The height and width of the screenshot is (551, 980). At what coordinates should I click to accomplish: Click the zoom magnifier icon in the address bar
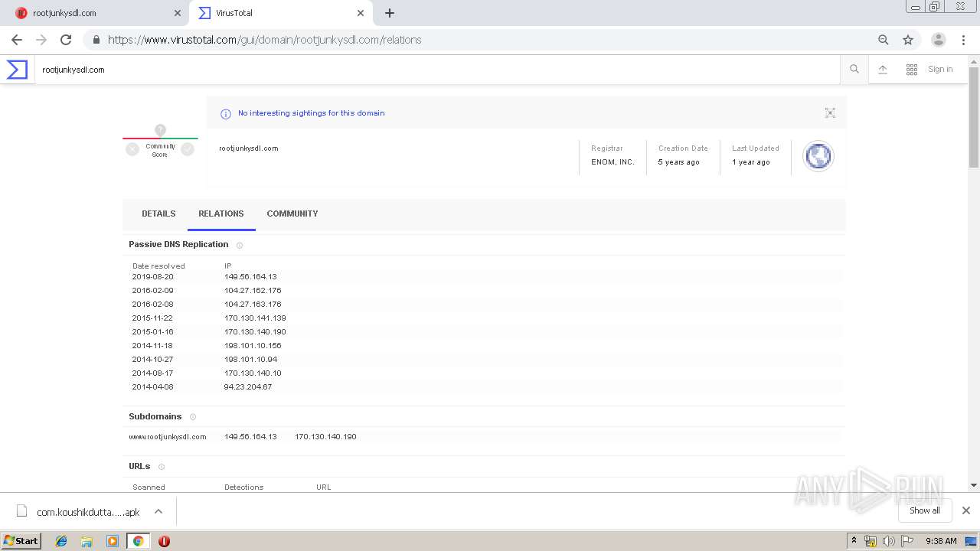pos(884,40)
